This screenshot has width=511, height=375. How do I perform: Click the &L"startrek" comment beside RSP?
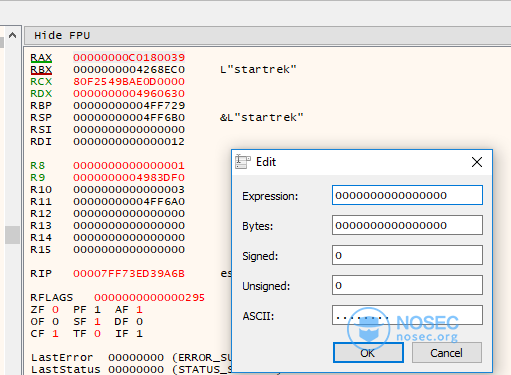click(x=262, y=118)
